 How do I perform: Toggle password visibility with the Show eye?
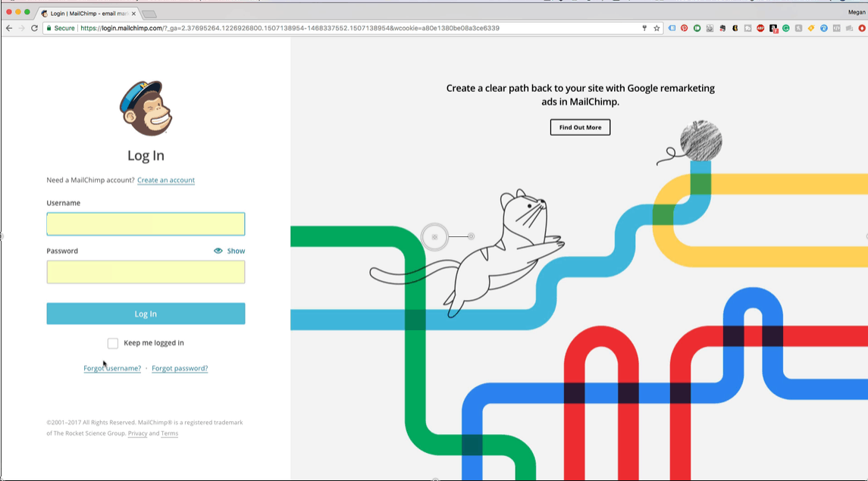tap(229, 251)
